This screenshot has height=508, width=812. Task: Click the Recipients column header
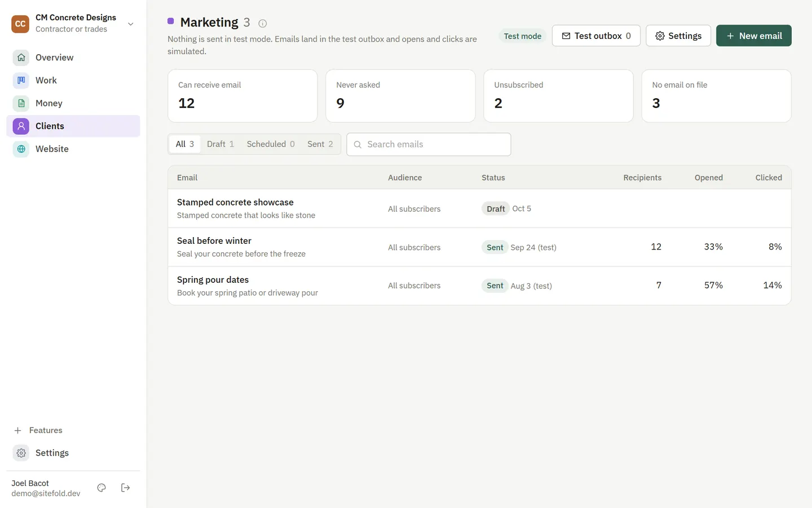[x=642, y=178]
